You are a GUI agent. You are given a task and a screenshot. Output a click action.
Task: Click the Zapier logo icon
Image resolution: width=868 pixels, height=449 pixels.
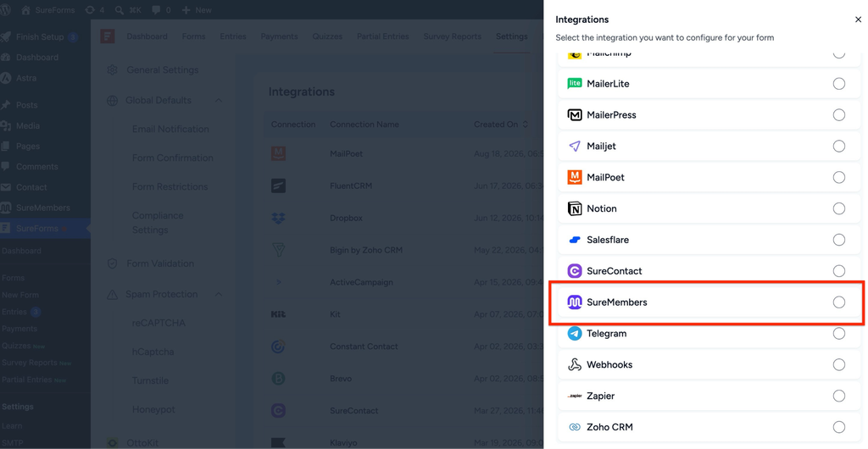click(x=575, y=396)
